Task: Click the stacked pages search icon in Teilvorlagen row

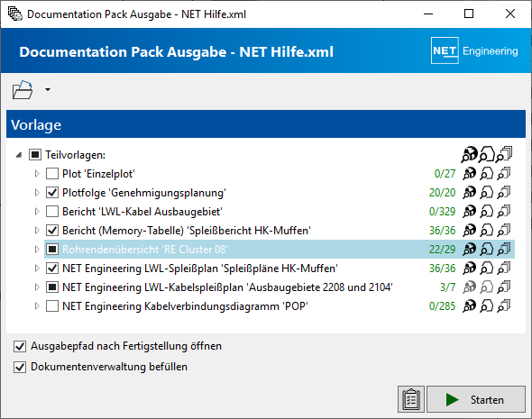Action: point(504,155)
